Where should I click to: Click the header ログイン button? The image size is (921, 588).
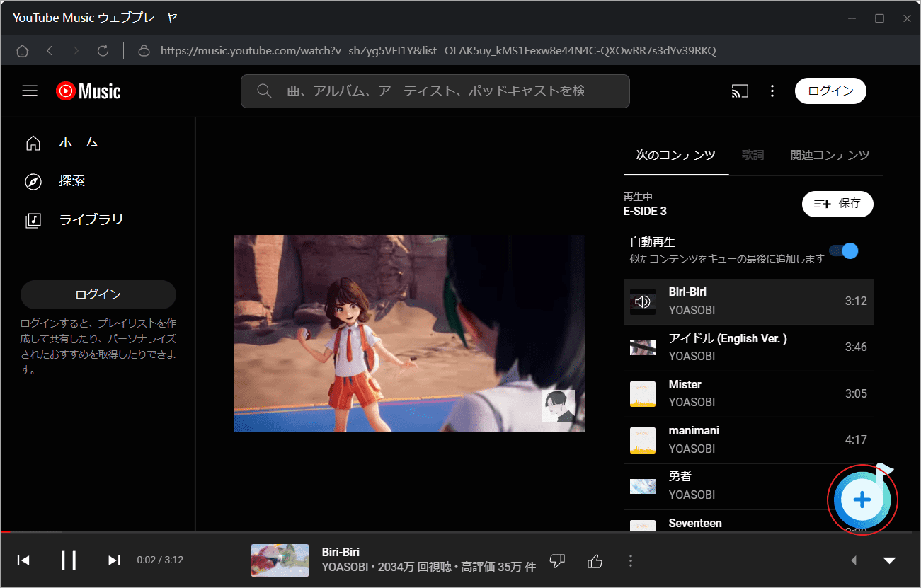tap(830, 91)
